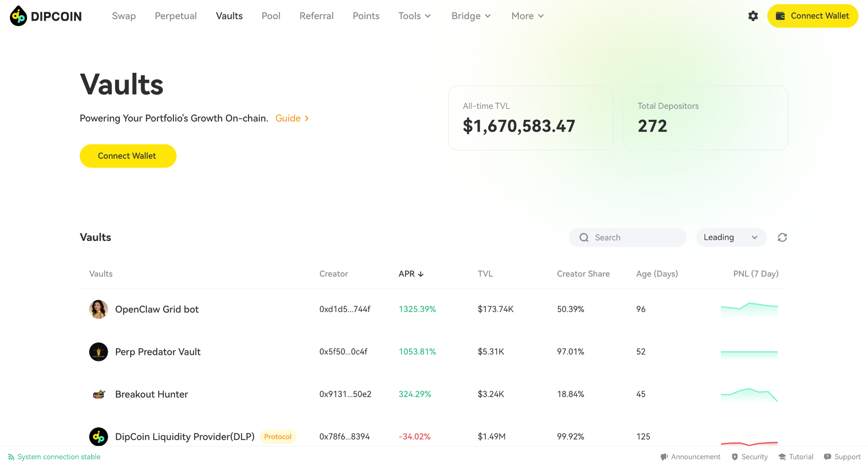This screenshot has width=868, height=467.
Task: Sort by the PNL (7 Day) column
Action: pyautogui.click(x=756, y=274)
